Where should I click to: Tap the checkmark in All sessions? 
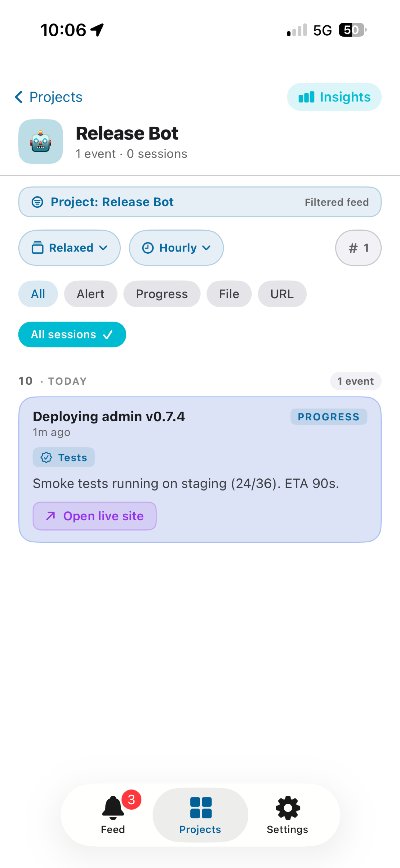[108, 335]
